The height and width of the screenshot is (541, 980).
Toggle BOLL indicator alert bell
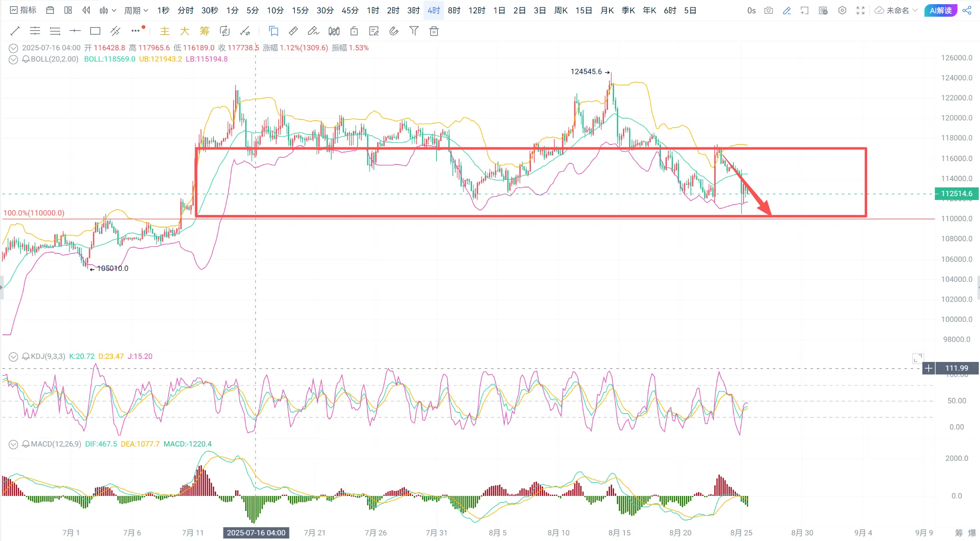(x=26, y=59)
